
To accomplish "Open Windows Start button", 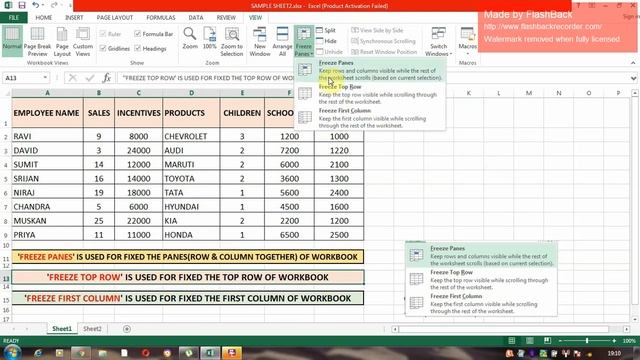I will pos(12,352).
